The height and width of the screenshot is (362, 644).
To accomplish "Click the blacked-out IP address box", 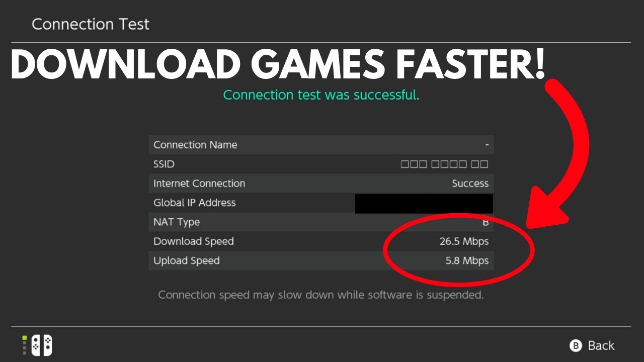I will click(424, 204).
